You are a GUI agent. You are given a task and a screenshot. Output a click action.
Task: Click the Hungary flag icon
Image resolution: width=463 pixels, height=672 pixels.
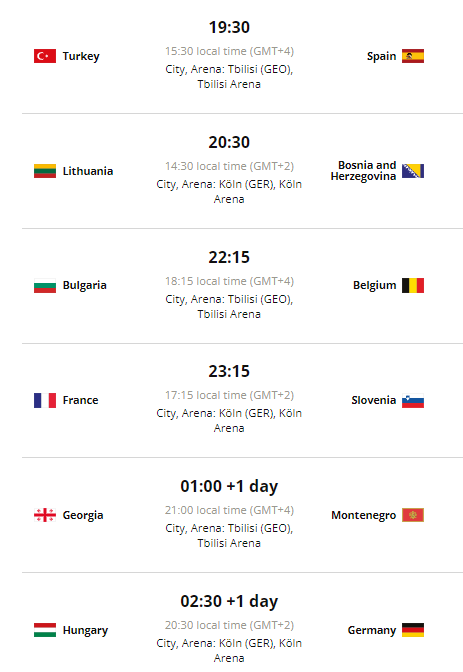coord(45,630)
